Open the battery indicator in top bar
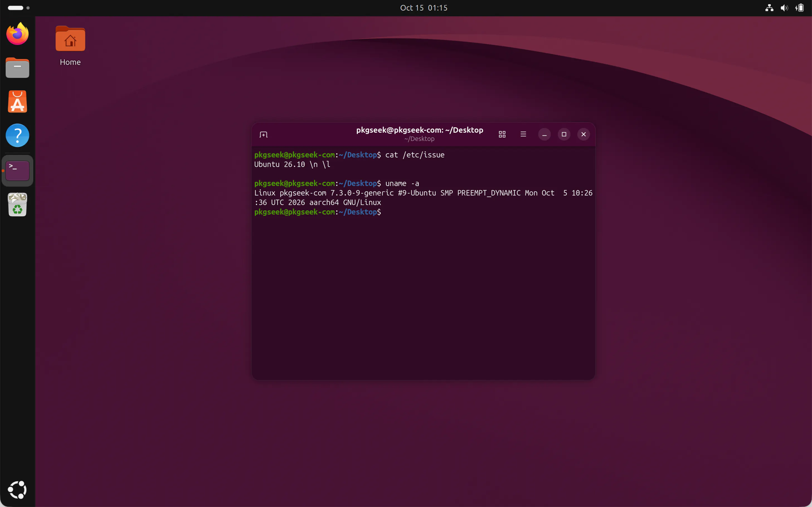812x507 pixels. [x=799, y=8]
